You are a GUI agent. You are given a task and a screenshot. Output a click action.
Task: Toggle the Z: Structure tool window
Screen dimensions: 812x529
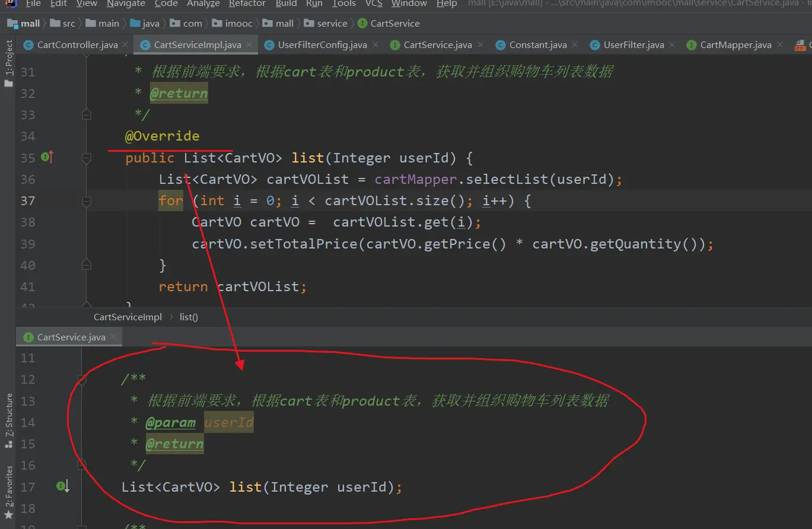(8, 414)
